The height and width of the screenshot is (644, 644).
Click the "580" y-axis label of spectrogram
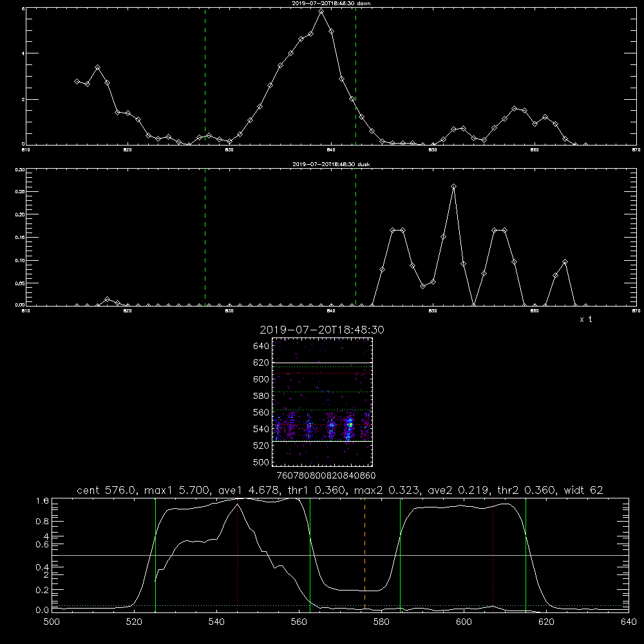coord(261,396)
